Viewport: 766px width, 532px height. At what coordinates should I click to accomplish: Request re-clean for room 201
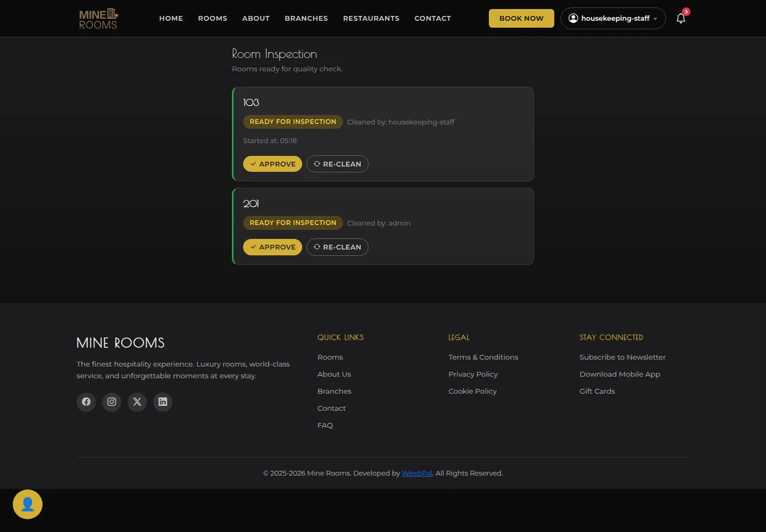pos(337,247)
